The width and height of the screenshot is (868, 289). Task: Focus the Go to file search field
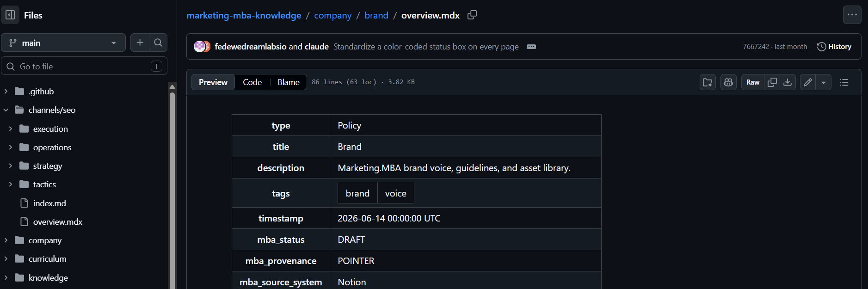[84, 66]
